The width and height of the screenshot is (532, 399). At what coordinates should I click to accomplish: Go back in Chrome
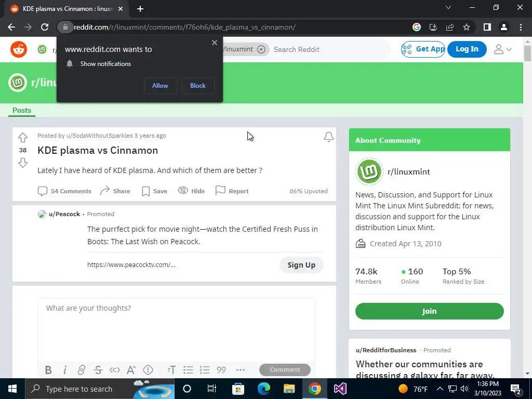point(11,27)
